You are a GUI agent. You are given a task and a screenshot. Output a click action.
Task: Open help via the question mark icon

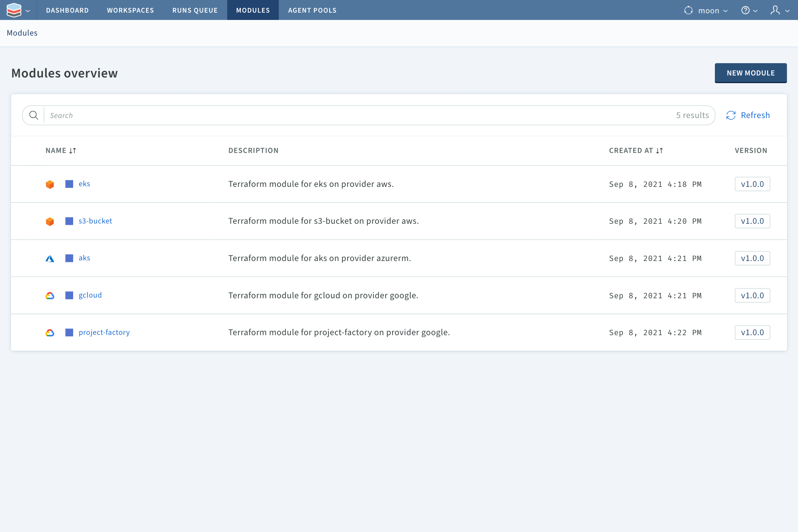click(x=745, y=10)
